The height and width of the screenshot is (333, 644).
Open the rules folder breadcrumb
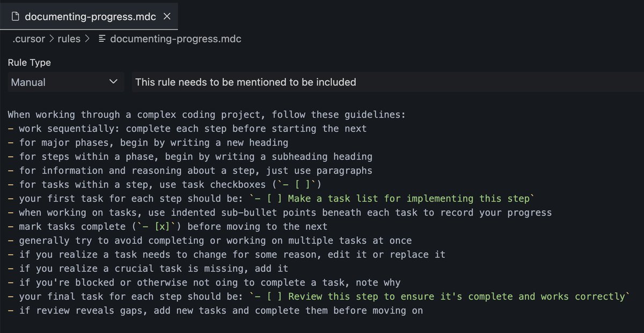(69, 39)
